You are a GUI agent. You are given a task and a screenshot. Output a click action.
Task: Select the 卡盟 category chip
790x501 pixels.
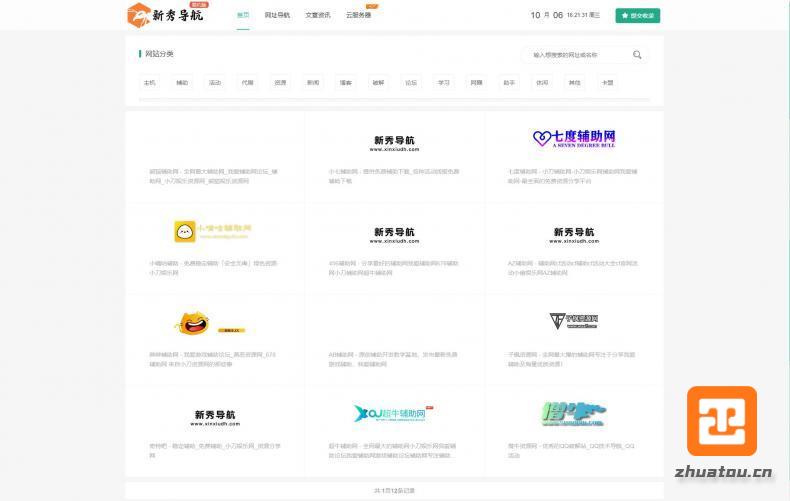(608, 83)
